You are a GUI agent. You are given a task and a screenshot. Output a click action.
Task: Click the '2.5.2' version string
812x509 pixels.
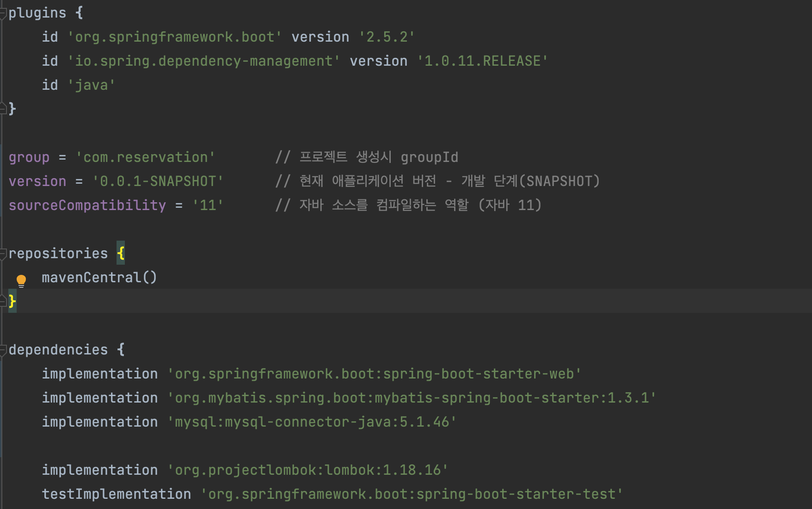click(387, 37)
